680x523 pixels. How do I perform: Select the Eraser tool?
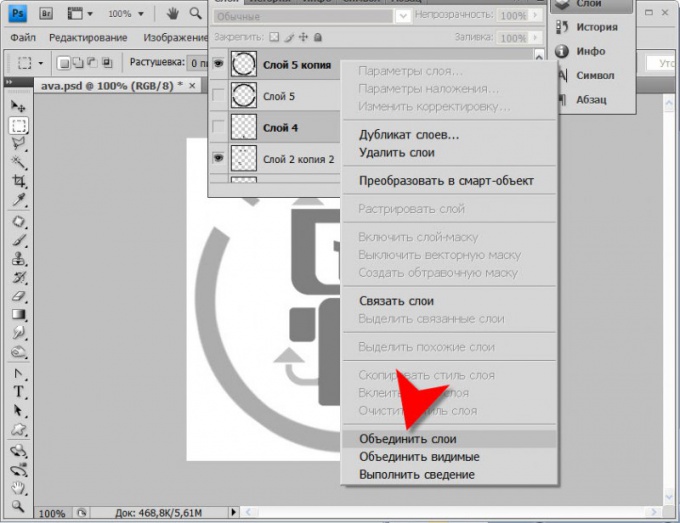pyautogui.click(x=18, y=296)
